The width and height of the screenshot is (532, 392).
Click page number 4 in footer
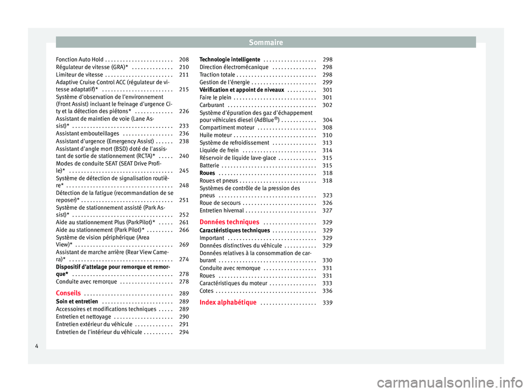pyautogui.click(x=37, y=346)
